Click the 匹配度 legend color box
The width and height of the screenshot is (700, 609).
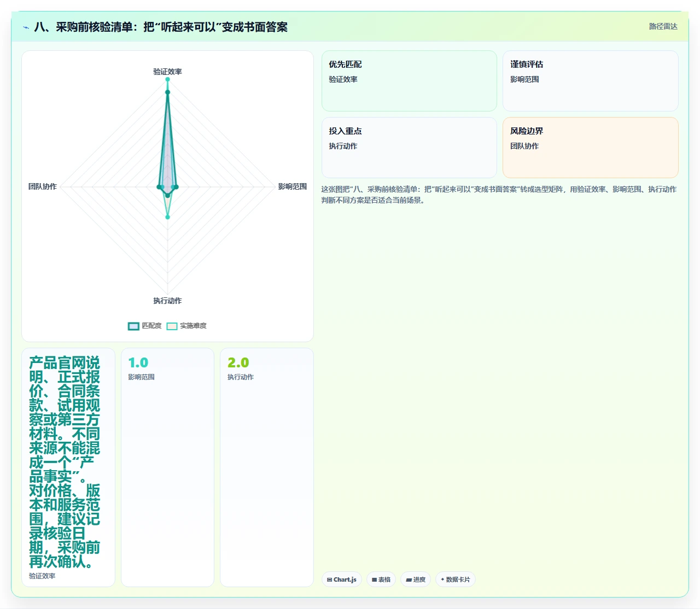coord(133,326)
